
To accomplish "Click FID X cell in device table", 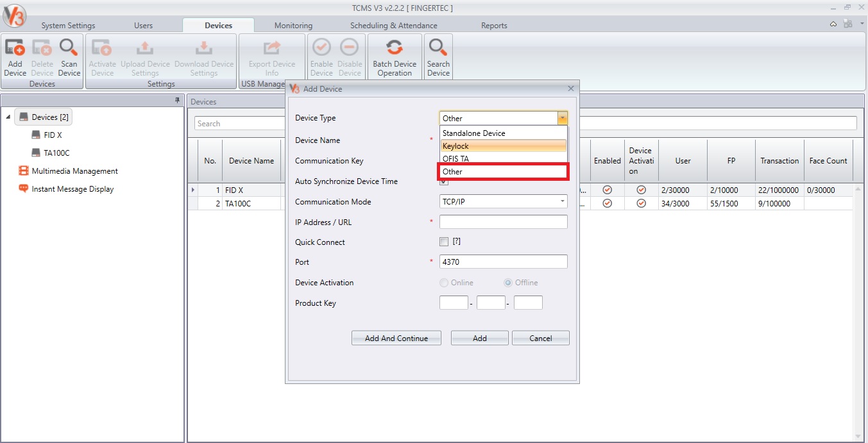I will pyautogui.click(x=251, y=190).
